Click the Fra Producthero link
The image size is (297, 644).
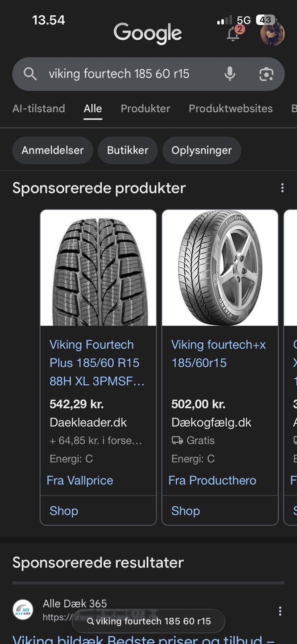(212, 480)
